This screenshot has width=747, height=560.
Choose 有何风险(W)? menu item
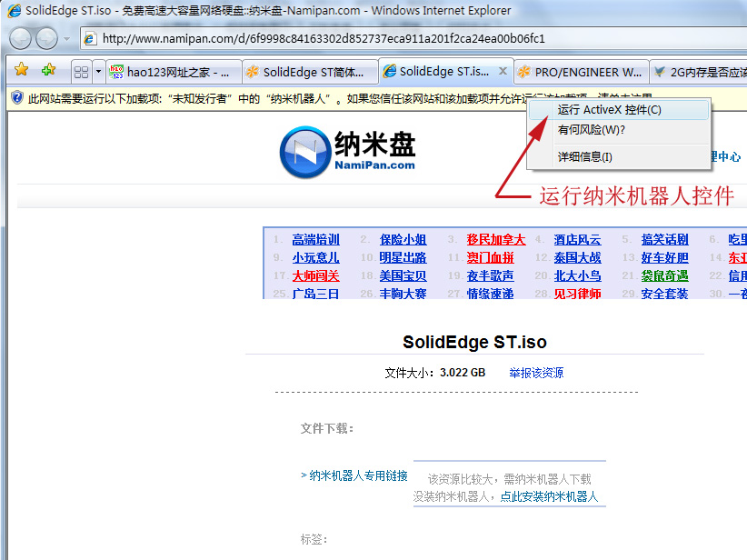[x=618, y=130]
